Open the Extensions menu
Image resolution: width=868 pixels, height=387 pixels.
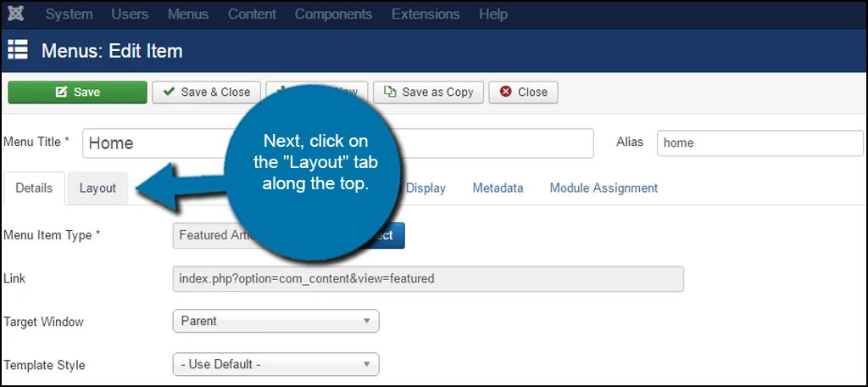coord(426,14)
